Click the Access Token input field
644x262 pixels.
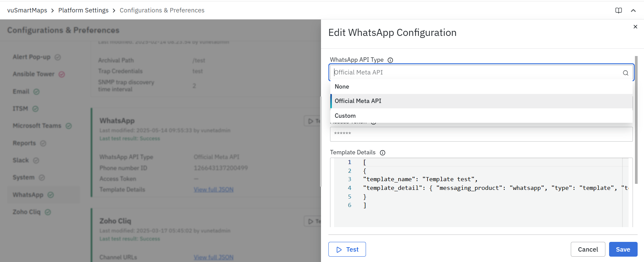[x=481, y=134]
